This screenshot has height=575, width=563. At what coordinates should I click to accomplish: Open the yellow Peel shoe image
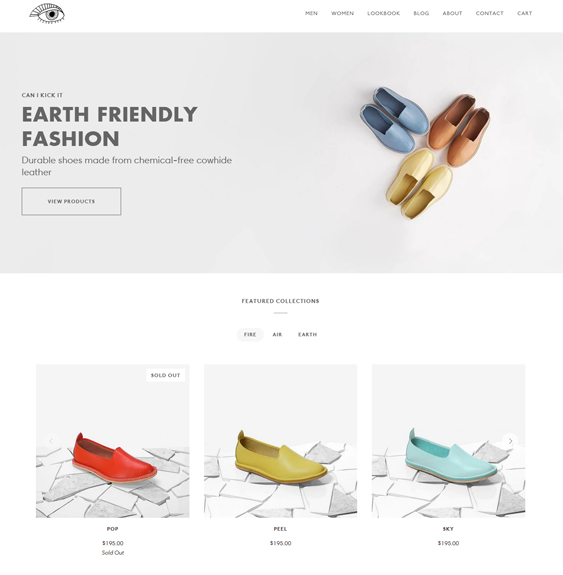pos(281,441)
